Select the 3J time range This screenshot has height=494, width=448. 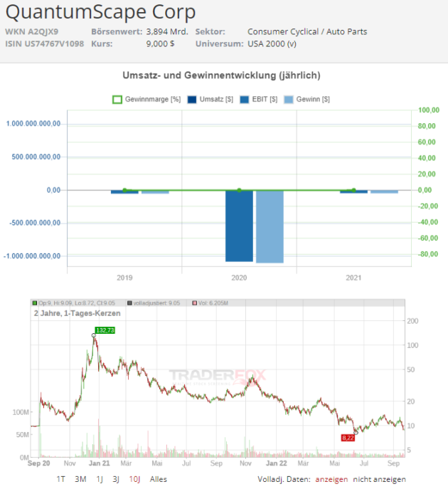pos(116,479)
